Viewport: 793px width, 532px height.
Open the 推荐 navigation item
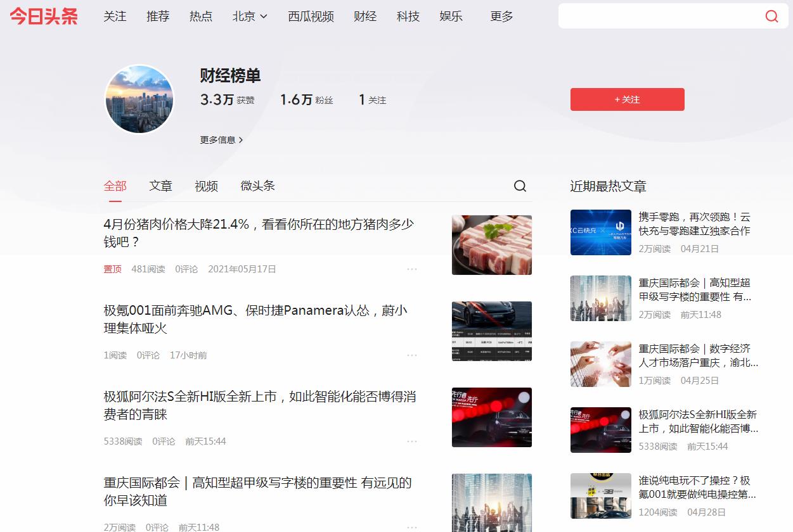click(158, 16)
